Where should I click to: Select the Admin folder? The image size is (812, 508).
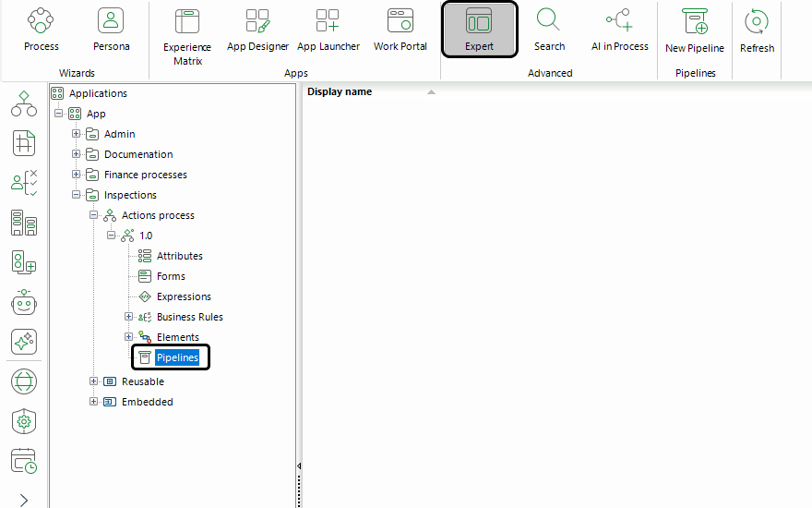[x=119, y=134]
